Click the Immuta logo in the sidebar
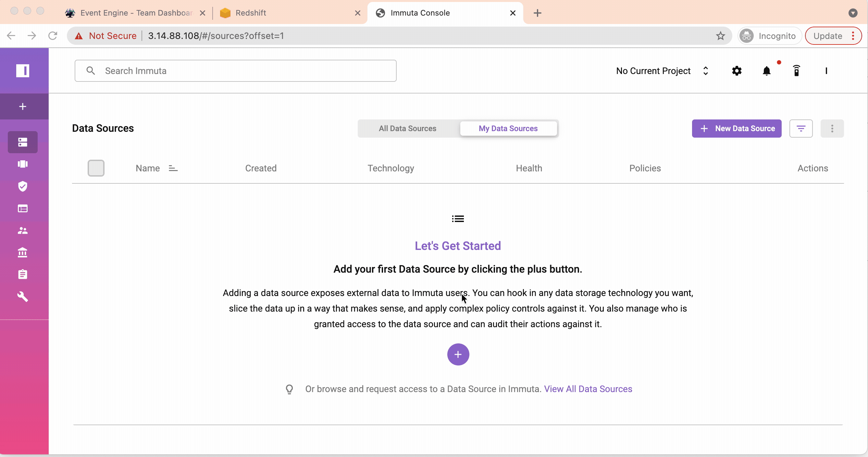 pos(23,70)
